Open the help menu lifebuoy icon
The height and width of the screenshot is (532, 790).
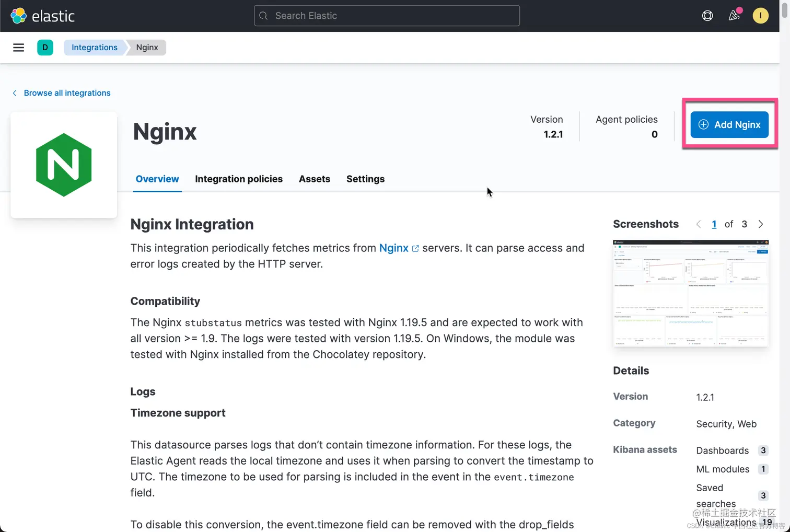pyautogui.click(x=707, y=16)
